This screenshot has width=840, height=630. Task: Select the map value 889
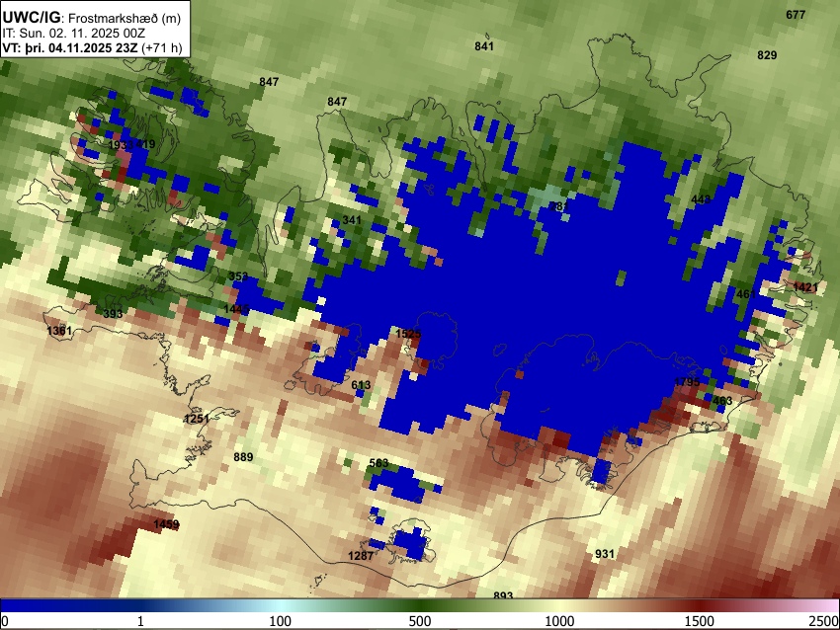(243, 457)
